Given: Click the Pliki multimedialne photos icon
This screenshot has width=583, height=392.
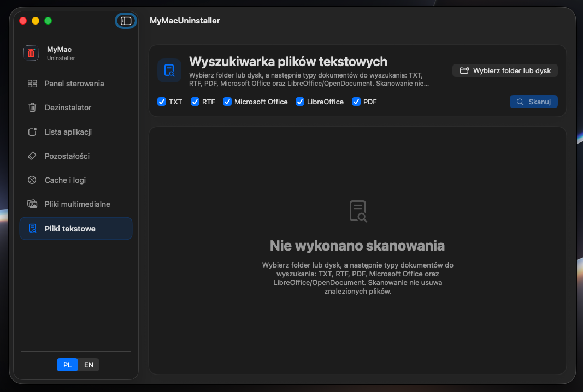Looking at the screenshot, I should coord(32,204).
